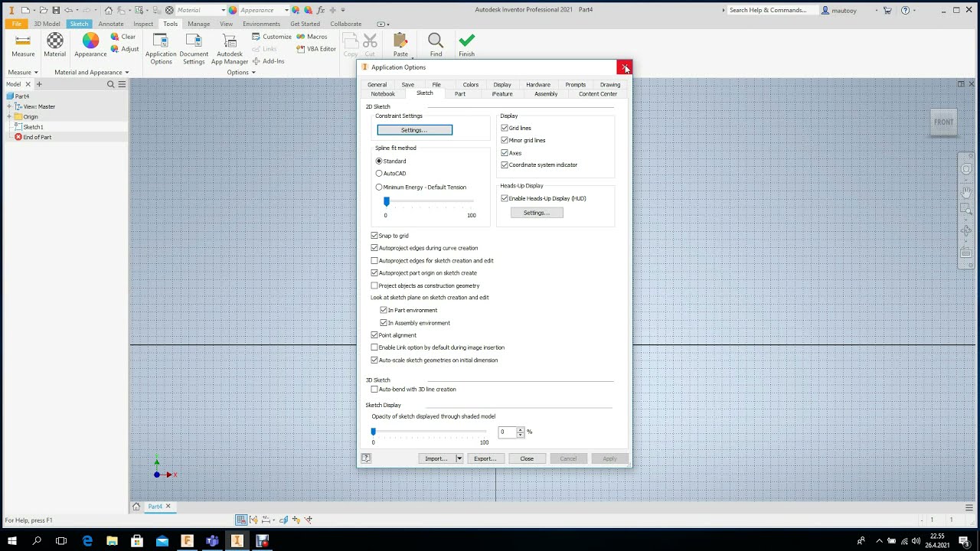Open Application Options from the ribbon
This screenshot has width=980, height=551.
161,49
